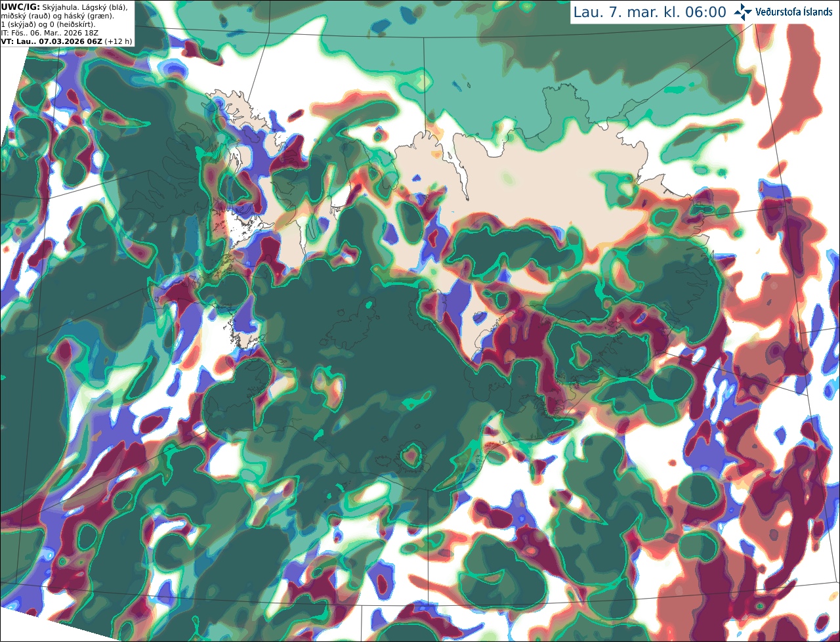Viewport: 840px width, 642px height.
Task: Click the 'UWC/IG:' bold legend heading
Action: pos(20,7)
